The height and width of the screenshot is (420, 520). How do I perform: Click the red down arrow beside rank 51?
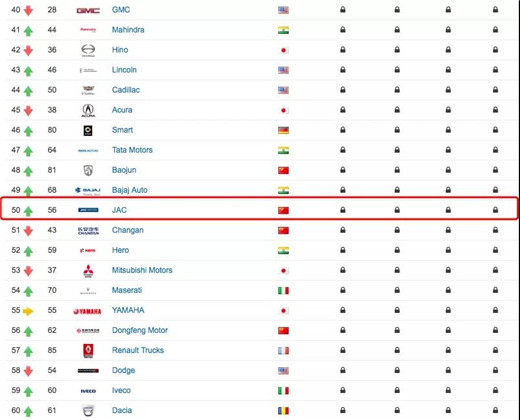[28, 231]
